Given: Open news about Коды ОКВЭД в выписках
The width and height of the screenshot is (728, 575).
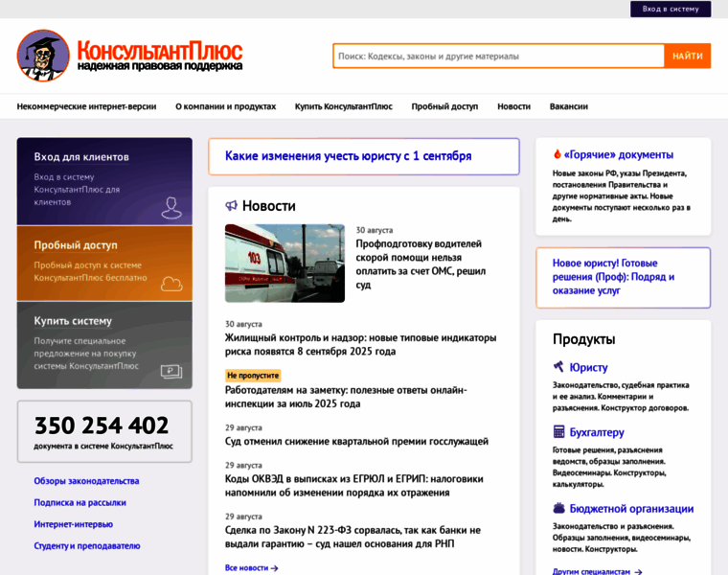Looking at the screenshot, I should 353,485.
